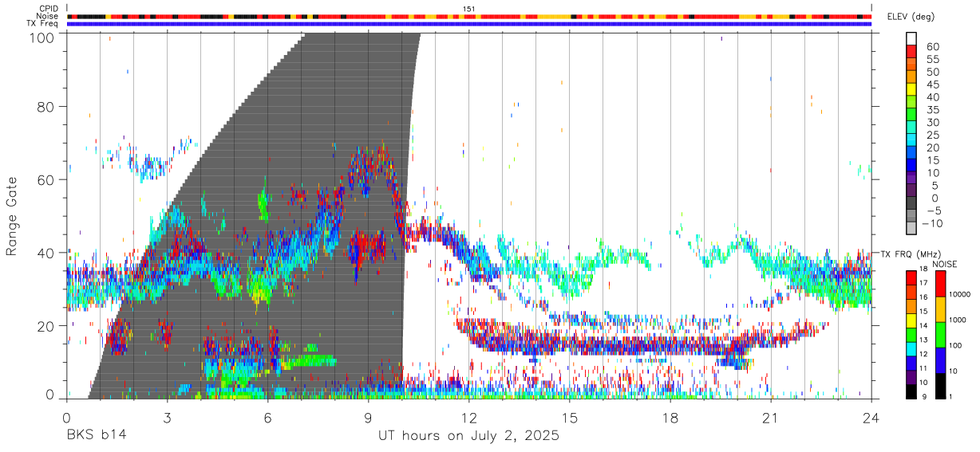
Task: Click NOISE legend value 1000
Action: pyautogui.click(x=958, y=320)
